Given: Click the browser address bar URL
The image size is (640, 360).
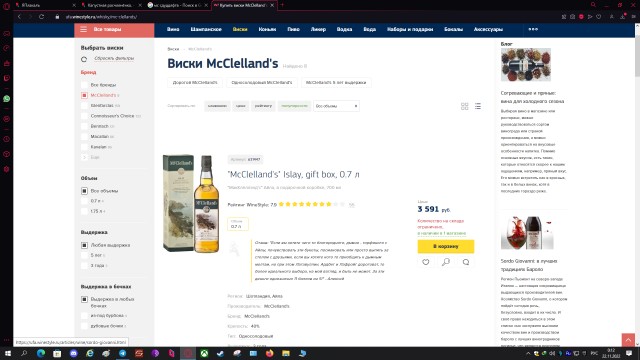Looking at the screenshot, I should tap(101, 17).
